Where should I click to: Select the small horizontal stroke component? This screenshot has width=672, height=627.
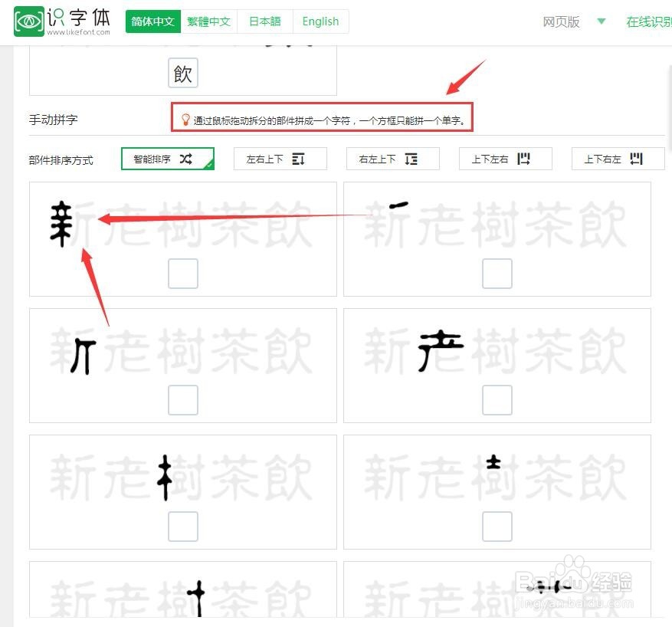[x=398, y=205]
